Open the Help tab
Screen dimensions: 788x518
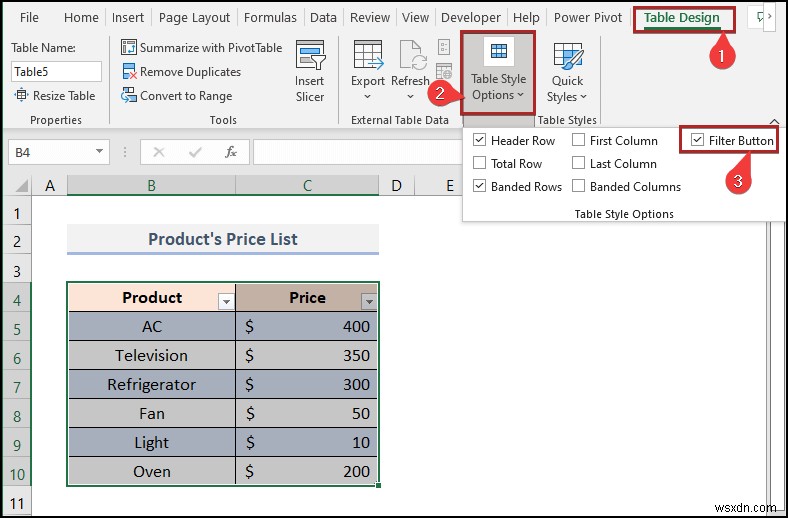pyautogui.click(x=526, y=18)
